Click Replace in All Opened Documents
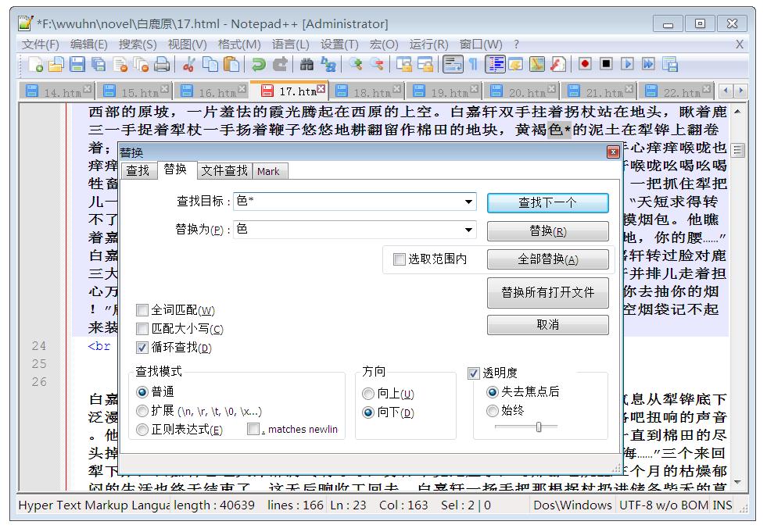The image size is (767, 532). click(x=547, y=294)
